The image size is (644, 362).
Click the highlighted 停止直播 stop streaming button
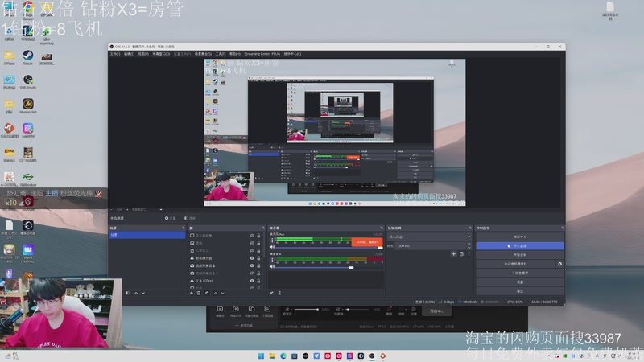pyautogui.click(x=519, y=246)
